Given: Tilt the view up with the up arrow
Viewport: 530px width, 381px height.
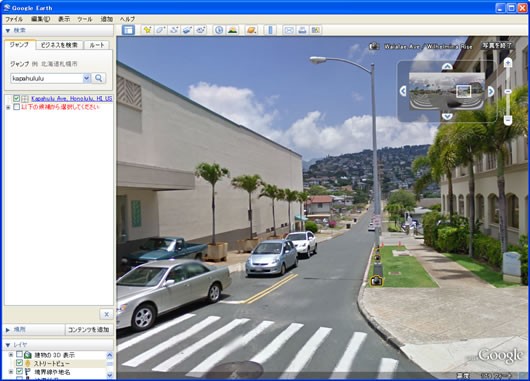Looking at the screenshot, I should point(447,67).
